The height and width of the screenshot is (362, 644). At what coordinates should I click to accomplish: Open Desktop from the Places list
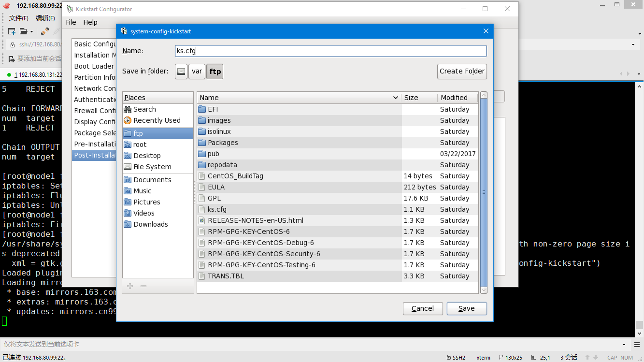tap(157, 156)
